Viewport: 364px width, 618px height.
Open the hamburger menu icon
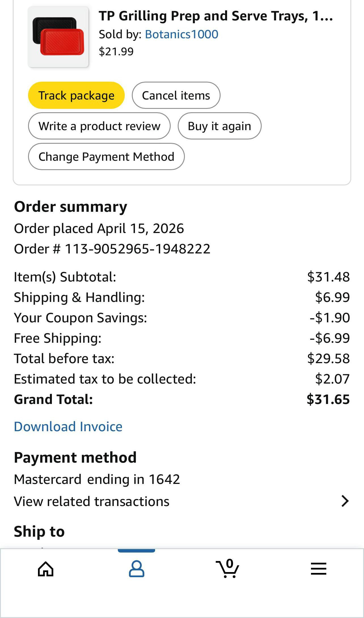coord(318,569)
